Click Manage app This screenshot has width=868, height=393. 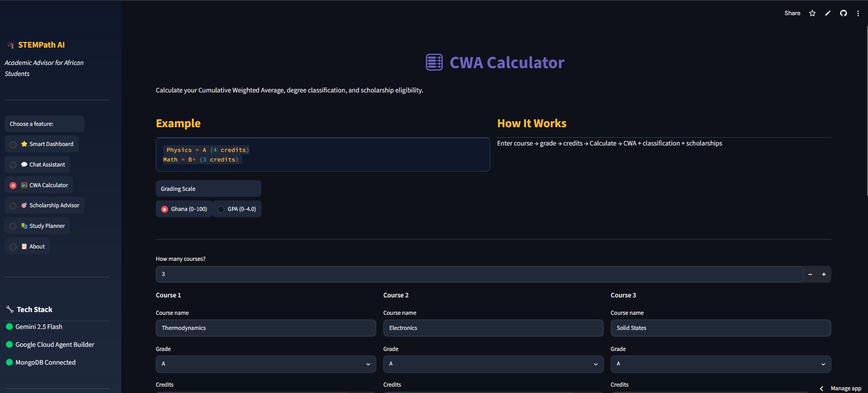(x=846, y=388)
